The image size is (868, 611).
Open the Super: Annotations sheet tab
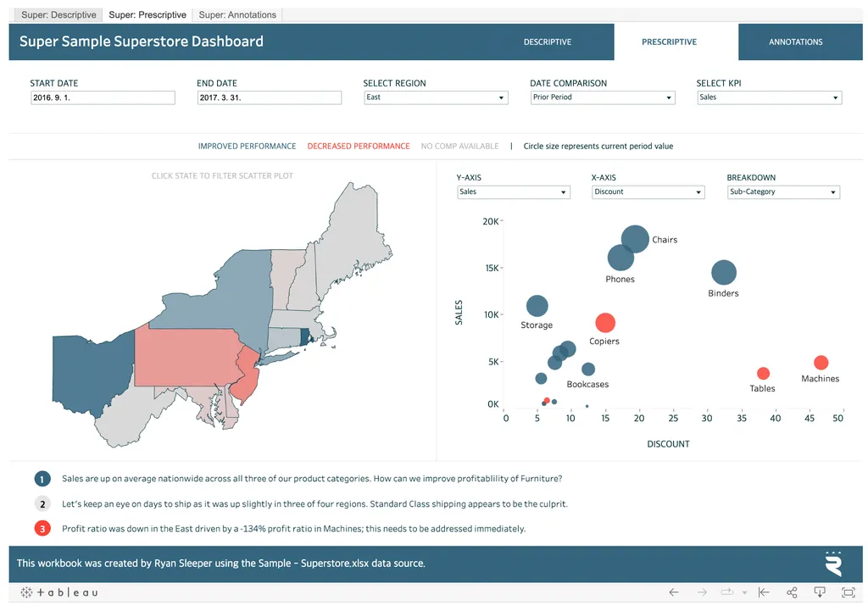pyautogui.click(x=237, y=15)
